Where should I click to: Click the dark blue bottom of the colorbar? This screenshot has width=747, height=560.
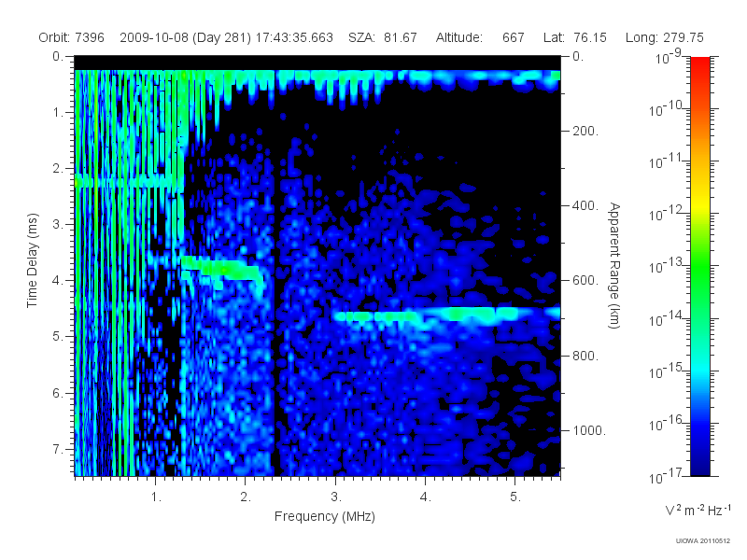click(700, 467)
